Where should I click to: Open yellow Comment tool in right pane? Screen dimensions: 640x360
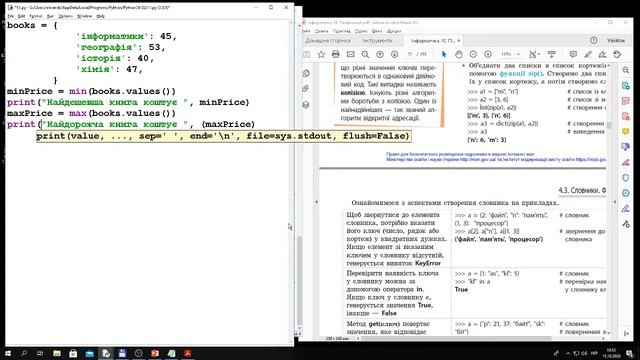click(626, 131)
